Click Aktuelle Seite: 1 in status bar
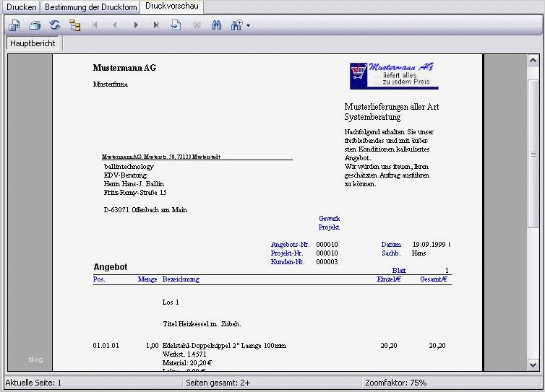 [x=33, y=383]
